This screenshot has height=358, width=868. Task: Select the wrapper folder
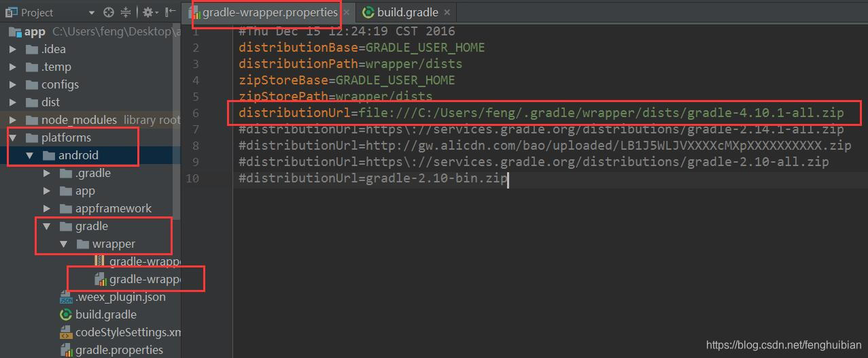click(x=91, y=244)
